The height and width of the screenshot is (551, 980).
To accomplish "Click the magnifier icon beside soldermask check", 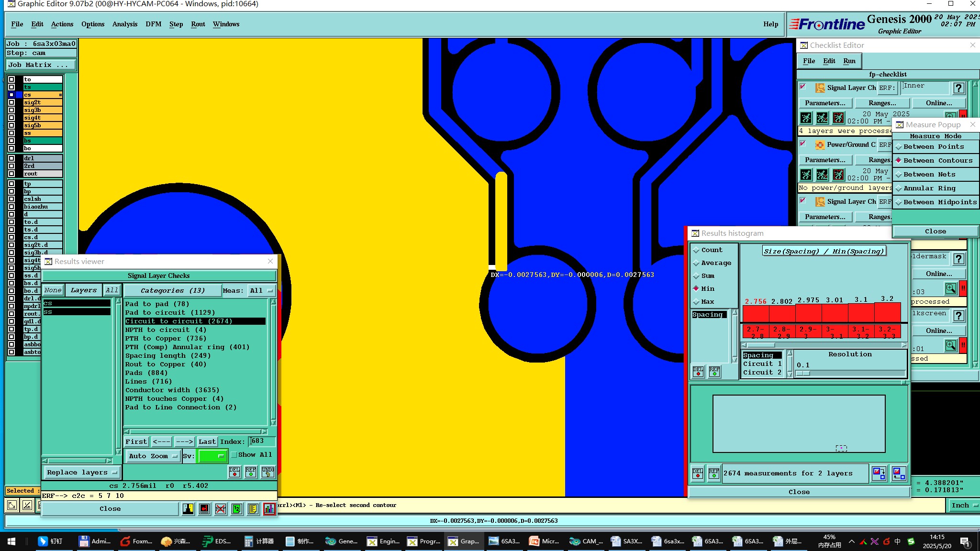I will (950, 288).
